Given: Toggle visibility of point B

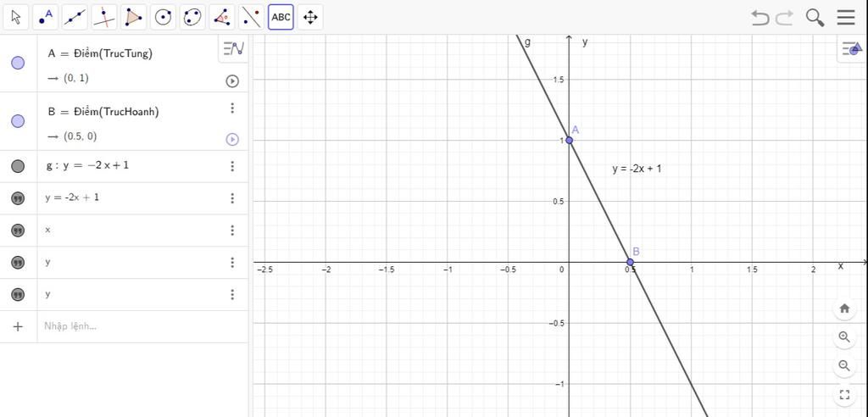Looking at the screenshot, I should click(18, 121).
